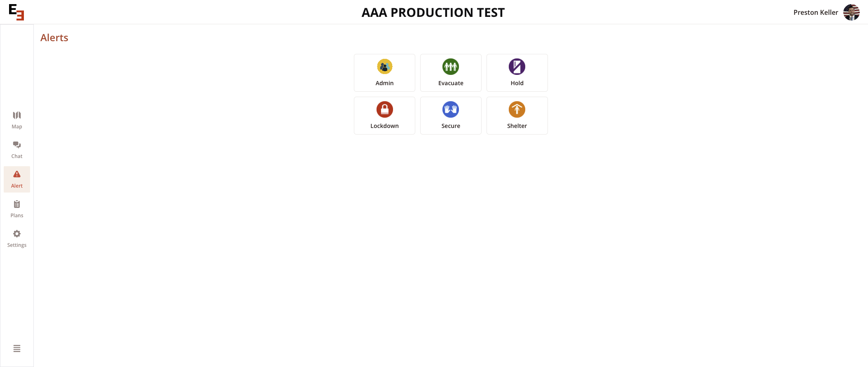The width and height of the screenshot is (868, 367).
Task: Click the AAA PRODUCTION TEST title
Action: pyautogui.click(x=433, y=13)
